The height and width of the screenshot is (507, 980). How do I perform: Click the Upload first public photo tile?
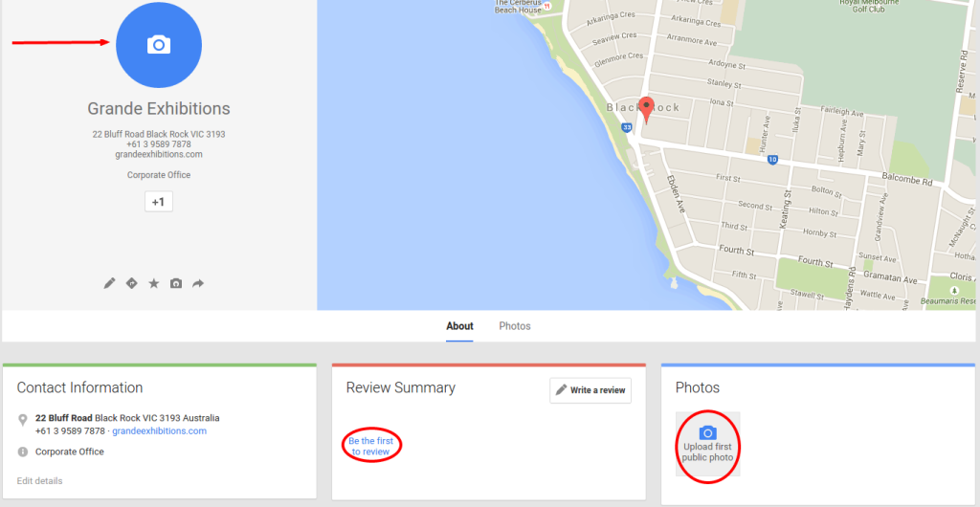point(707,445)
